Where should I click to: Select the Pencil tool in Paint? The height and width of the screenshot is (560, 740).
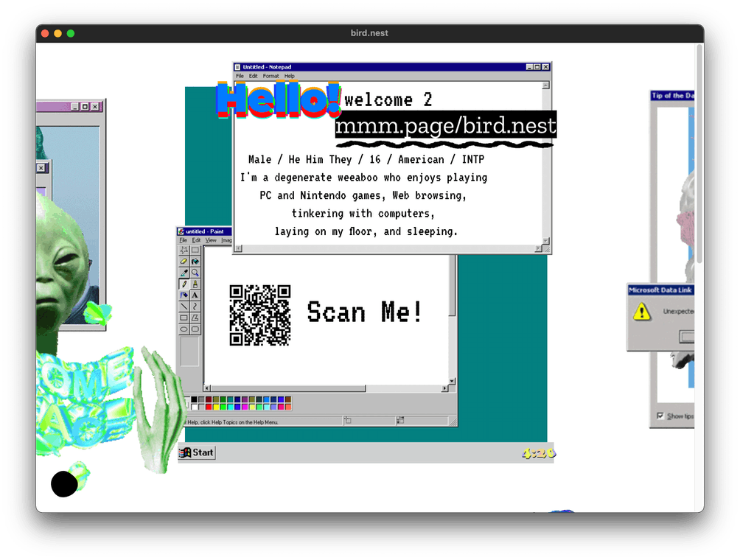pos(184,284)
